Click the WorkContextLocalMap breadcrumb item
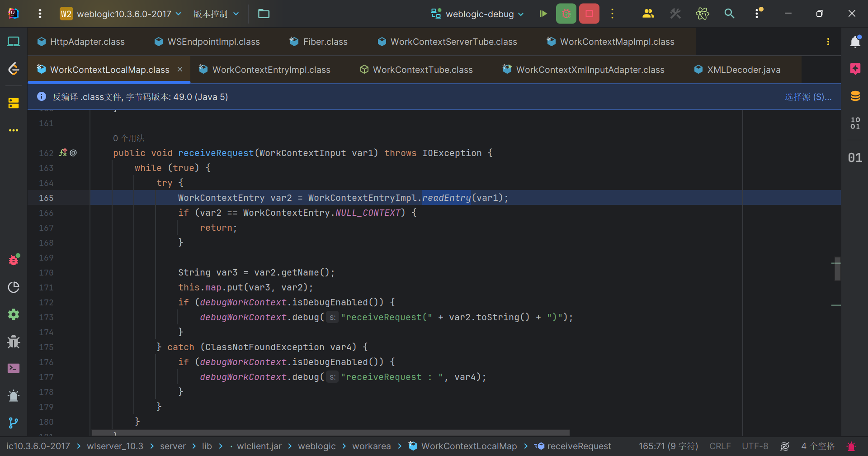Screen dimensions: 868x456 (x=463, y=446)
